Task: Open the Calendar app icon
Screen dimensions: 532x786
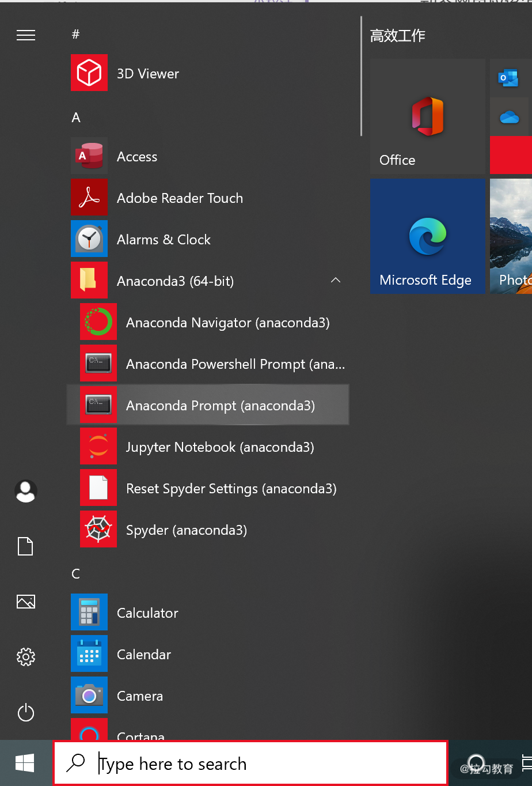Action: (89, 653)
